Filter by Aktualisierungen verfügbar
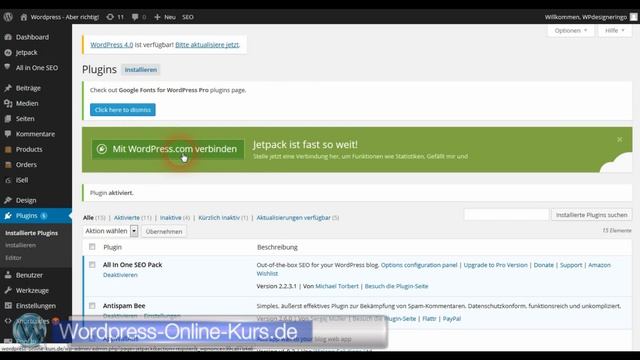 pos(293,218)
